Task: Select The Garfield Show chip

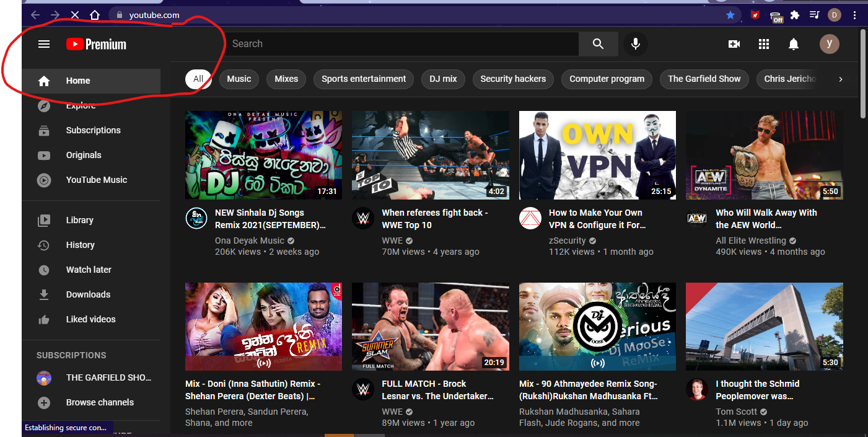Action: (x=704, y=79)
